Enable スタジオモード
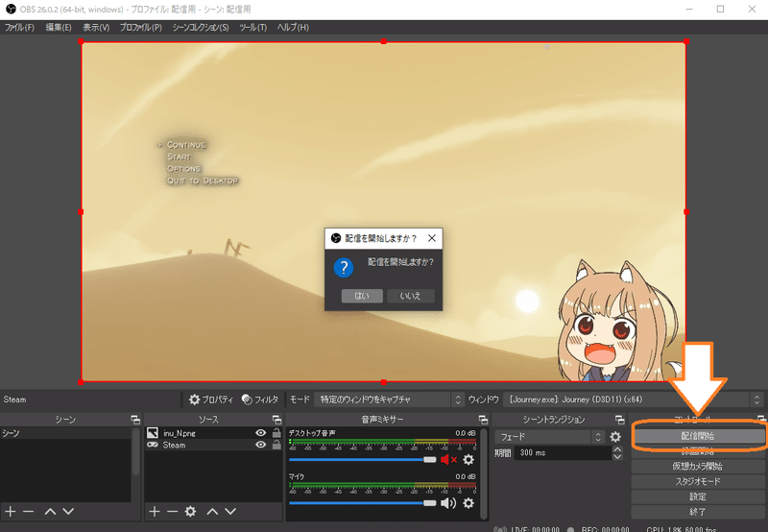 698,481
